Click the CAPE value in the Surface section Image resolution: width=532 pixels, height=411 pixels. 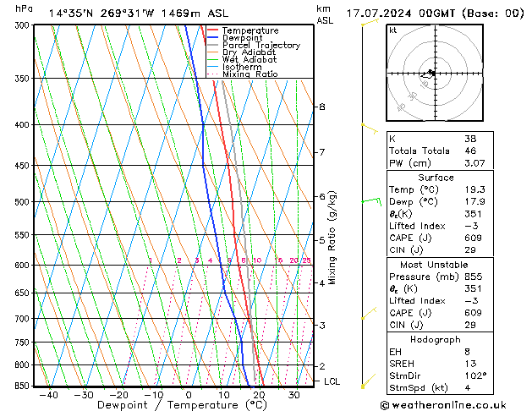point(473,238)
